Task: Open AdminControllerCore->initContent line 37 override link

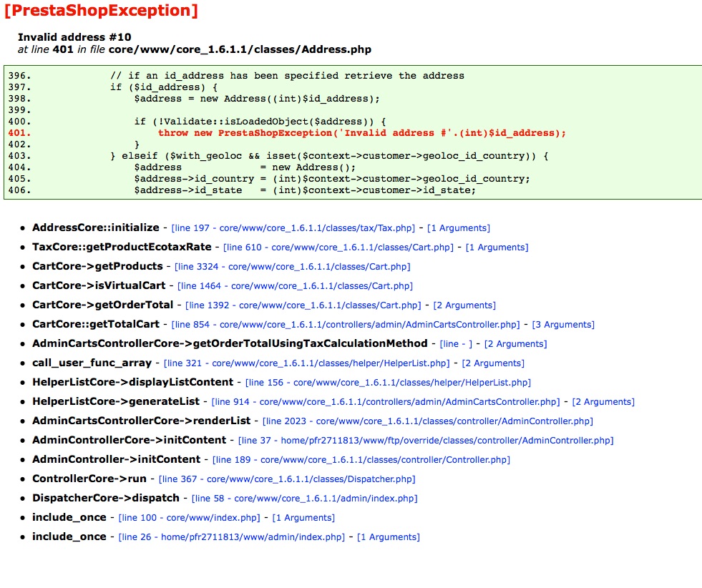Action: 426,440
